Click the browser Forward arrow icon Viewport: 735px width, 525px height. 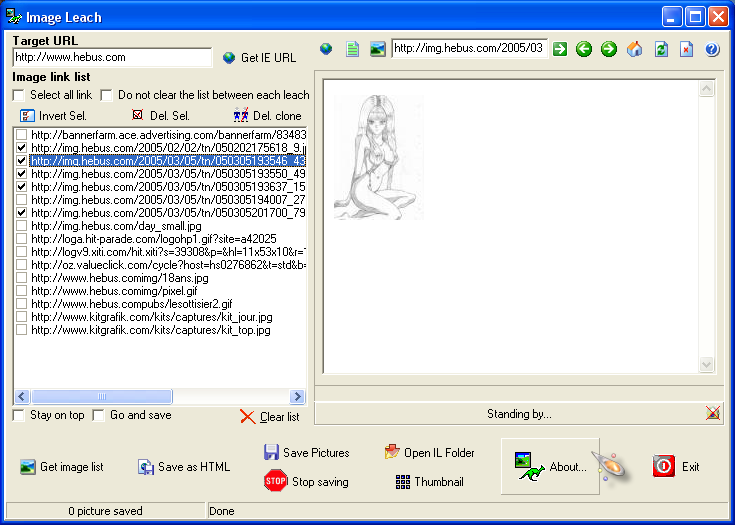pyautogui.click(x=608, y=49)
